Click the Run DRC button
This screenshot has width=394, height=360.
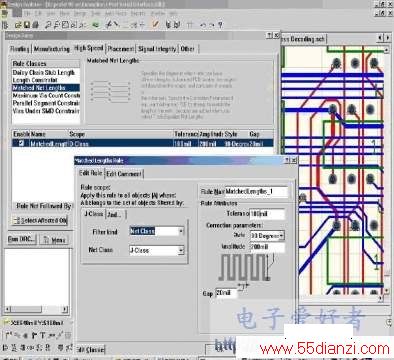click(22, 239)
